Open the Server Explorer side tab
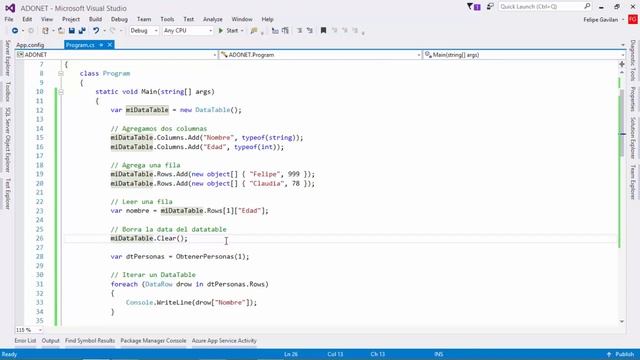 point(7,58)
